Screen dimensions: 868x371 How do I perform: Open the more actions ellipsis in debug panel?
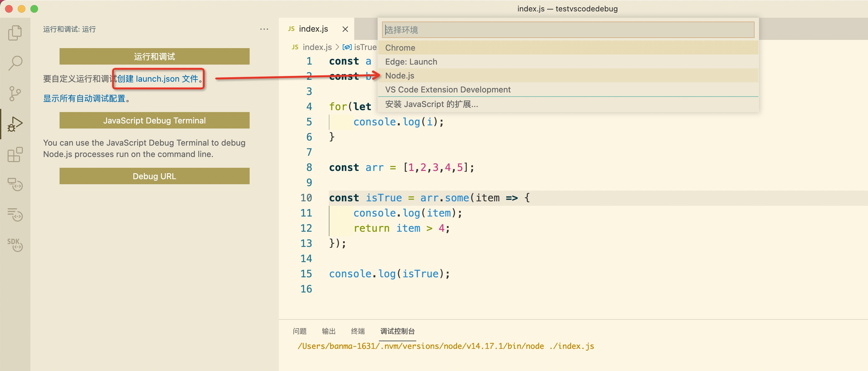pyautogui.click(x=264, y=29)
